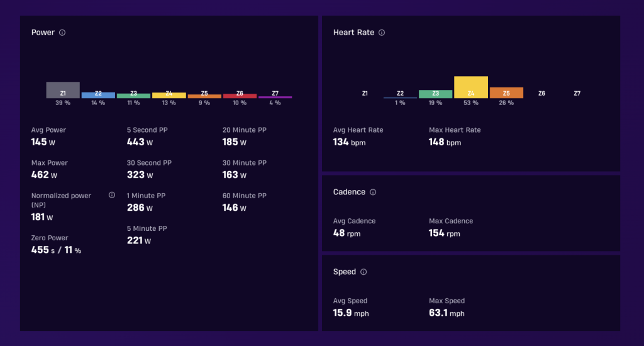Select the Avg Power value 145 W

tap(43, 142)
